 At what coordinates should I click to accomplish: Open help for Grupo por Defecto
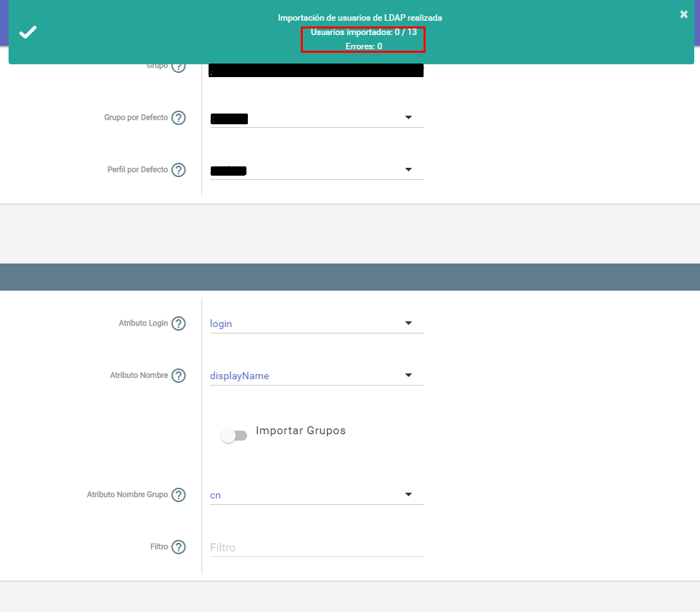(179, 117)
